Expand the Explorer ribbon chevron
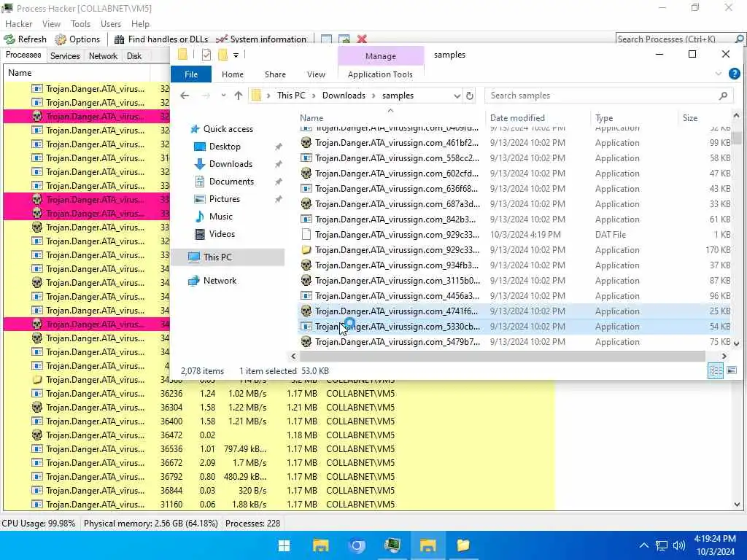The height and width of the screenshot is (560, 747). [719, 74]
